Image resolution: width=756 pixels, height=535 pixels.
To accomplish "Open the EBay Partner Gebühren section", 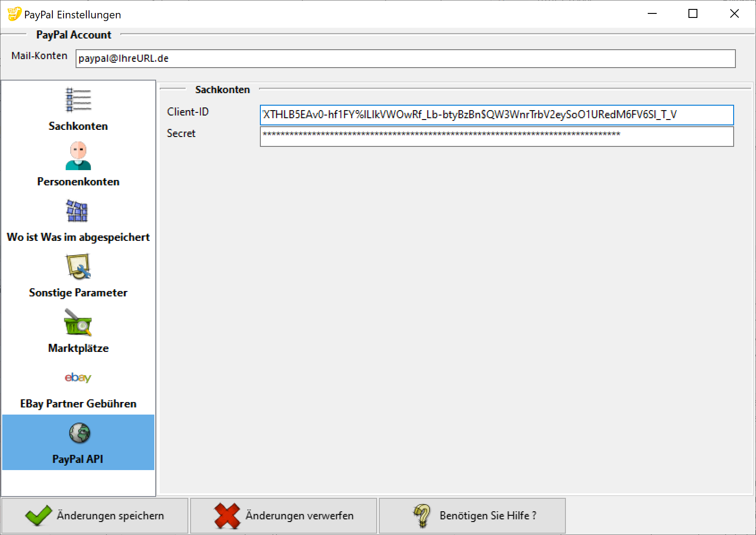I will pyautogui.click(x=78, y=404).
